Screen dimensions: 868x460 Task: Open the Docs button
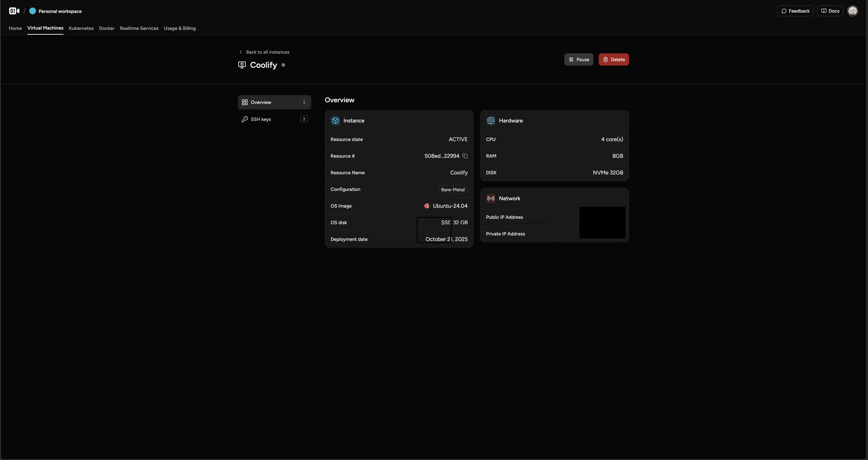click(830, 11)
